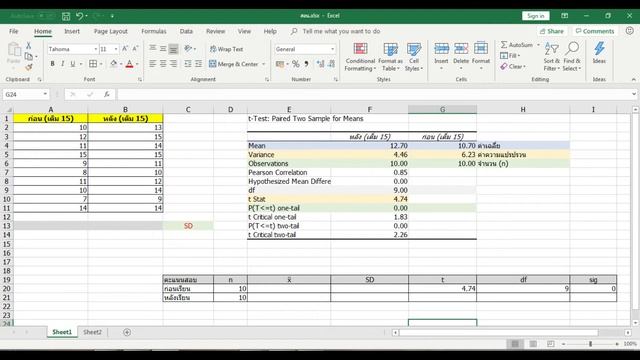Click Format cells icon
This screenshot has width=640, height=360.
pyautogui.click(x=481, y=49)
